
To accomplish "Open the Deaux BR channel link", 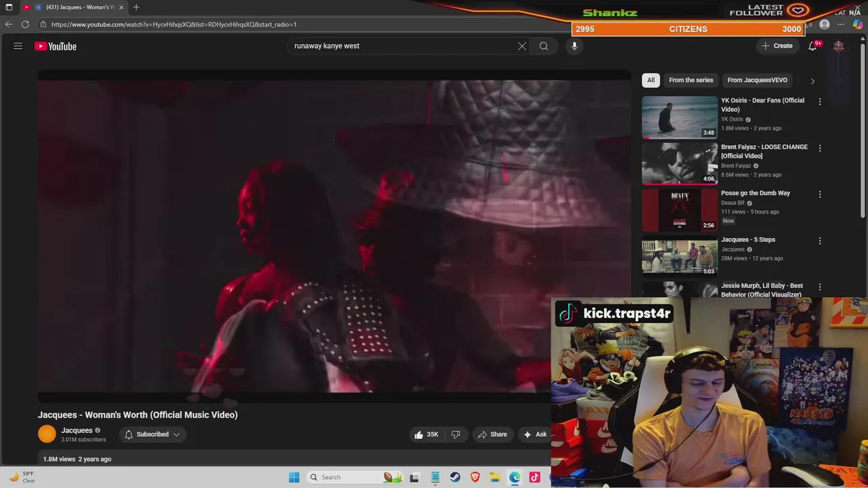I will [x=732, y=203].
